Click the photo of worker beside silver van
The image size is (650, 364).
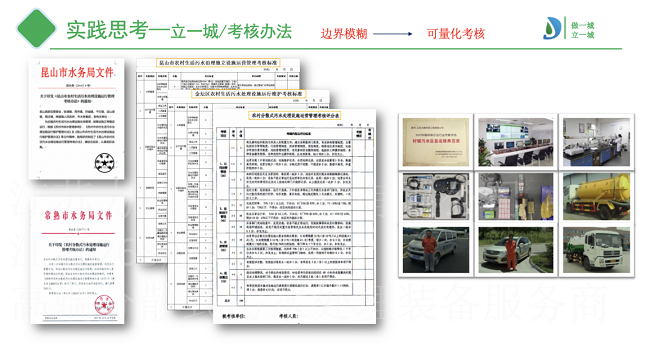[x=436, y=250]
